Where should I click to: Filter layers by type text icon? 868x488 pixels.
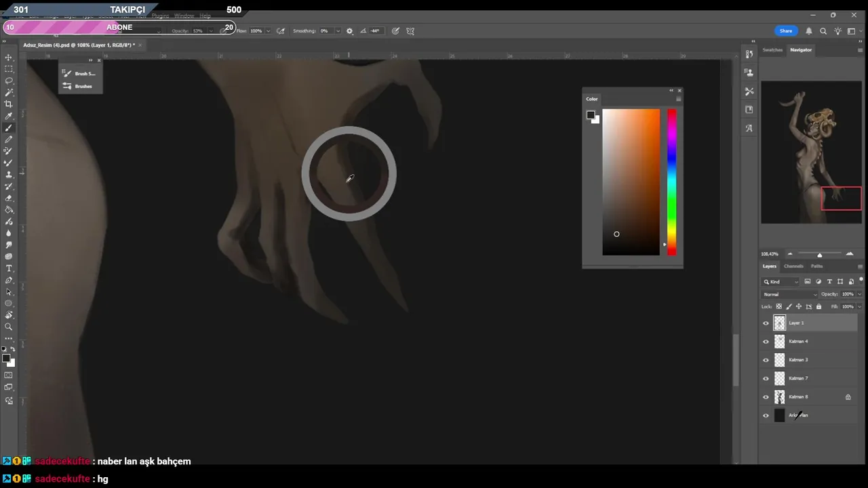click(829, 281)
